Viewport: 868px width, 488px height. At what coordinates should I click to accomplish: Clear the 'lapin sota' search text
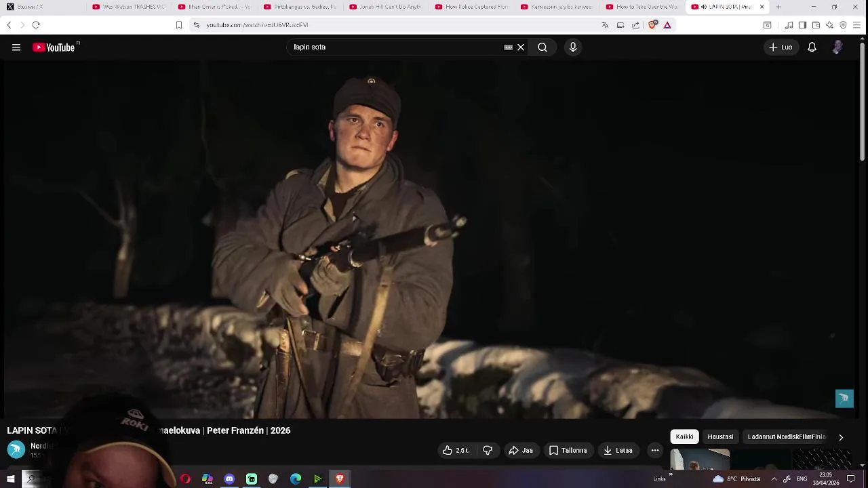[521, 47]
